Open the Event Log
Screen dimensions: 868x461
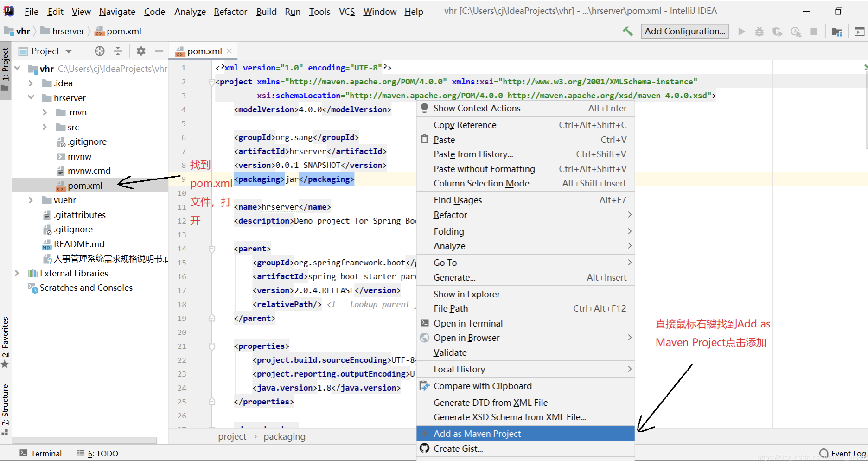(x=848, y=453)
